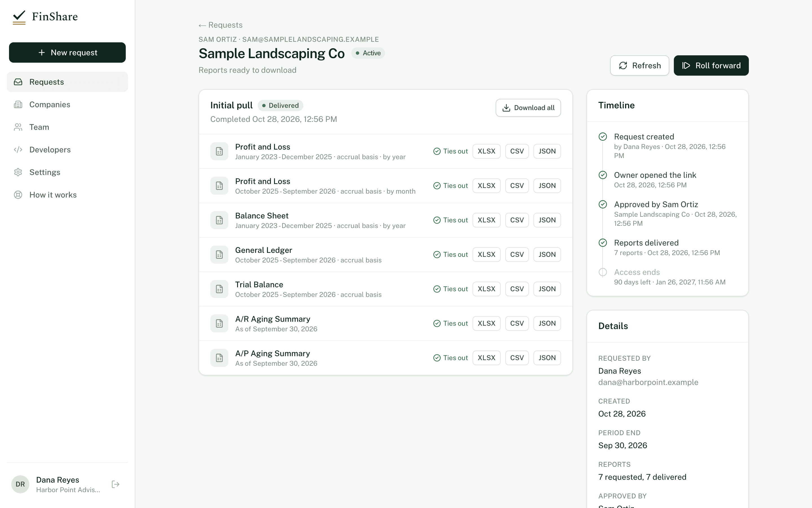The height and width of the screenshot is (508, 812).
Task: Click the How it works lifebuoy icon
Action: coord(18,195)
